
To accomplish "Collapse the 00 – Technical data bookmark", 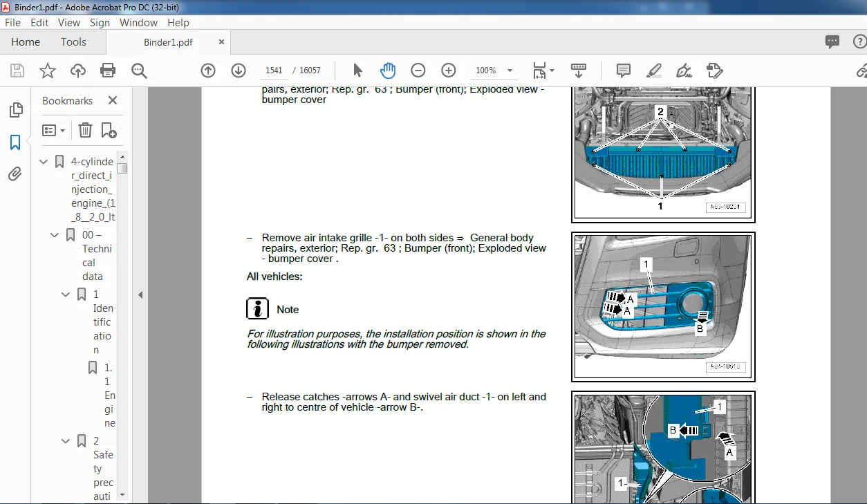I will click(55, 235).
